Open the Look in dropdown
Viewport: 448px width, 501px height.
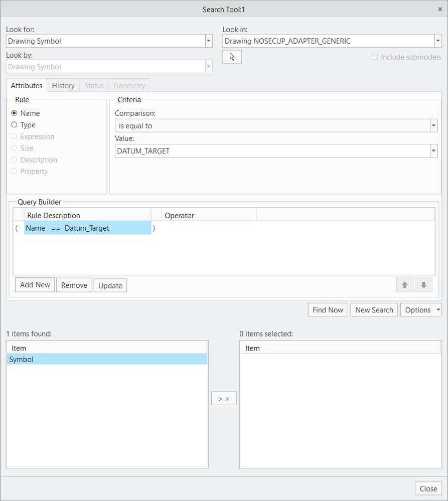438,41
